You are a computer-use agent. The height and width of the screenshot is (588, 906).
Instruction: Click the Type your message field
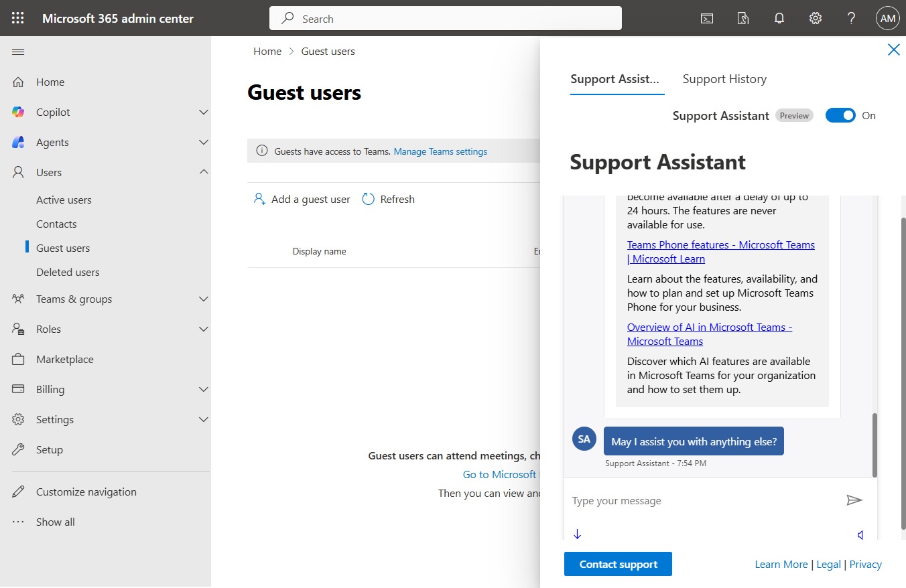[x=704, y=500]
